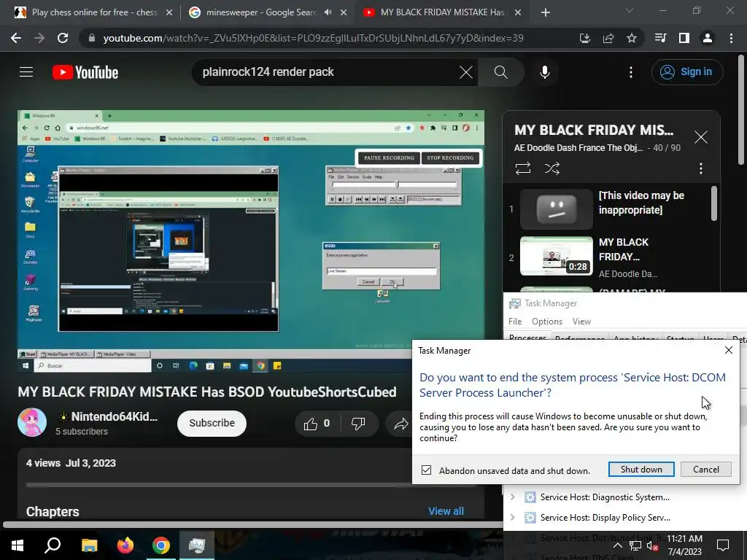
Task: Open Chrome side panel
Action: [x=684, y=38]
